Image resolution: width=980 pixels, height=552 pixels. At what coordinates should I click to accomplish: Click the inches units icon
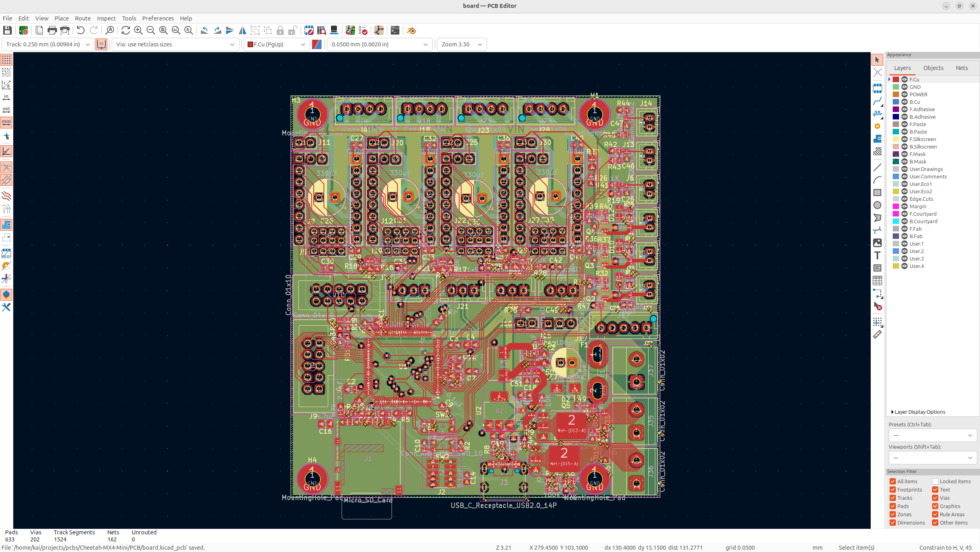click(6, 97)
